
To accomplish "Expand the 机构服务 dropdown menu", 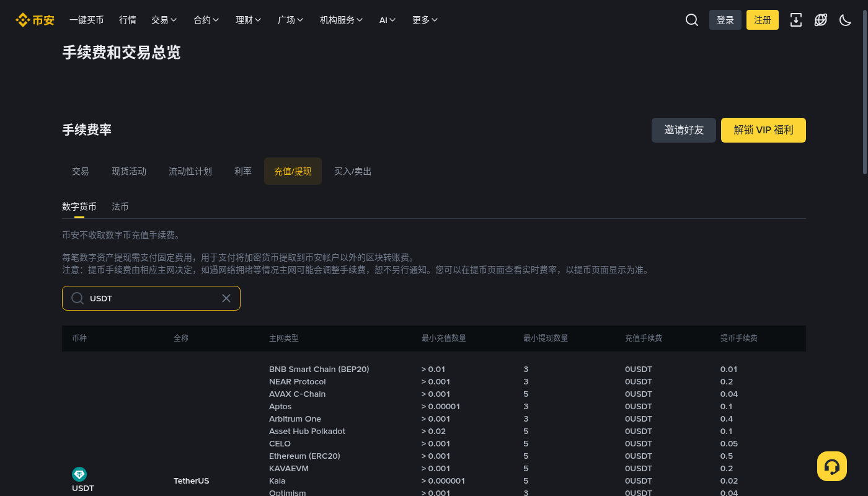I will pyautogui.click(x=342, y=20).
